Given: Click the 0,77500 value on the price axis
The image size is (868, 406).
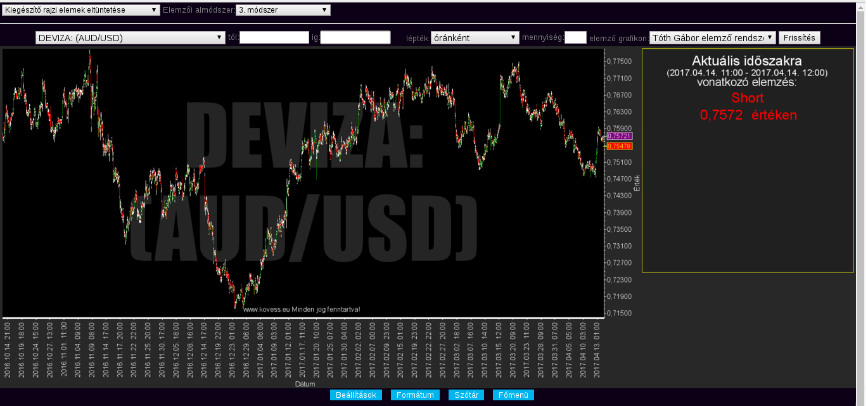Looking at the screenshot, I should pos(619,61).
